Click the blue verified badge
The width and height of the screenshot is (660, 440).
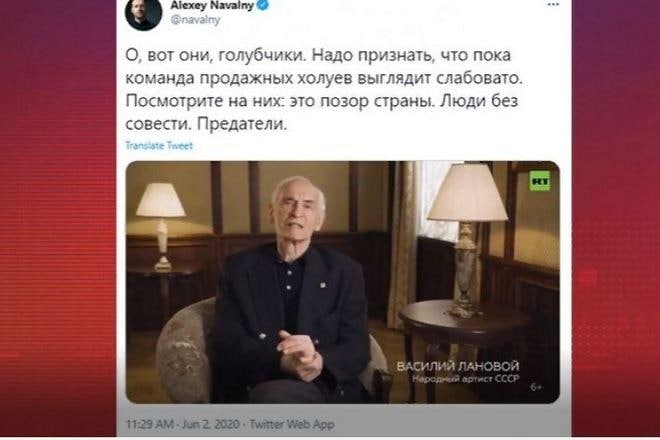(x=263, y=5)
